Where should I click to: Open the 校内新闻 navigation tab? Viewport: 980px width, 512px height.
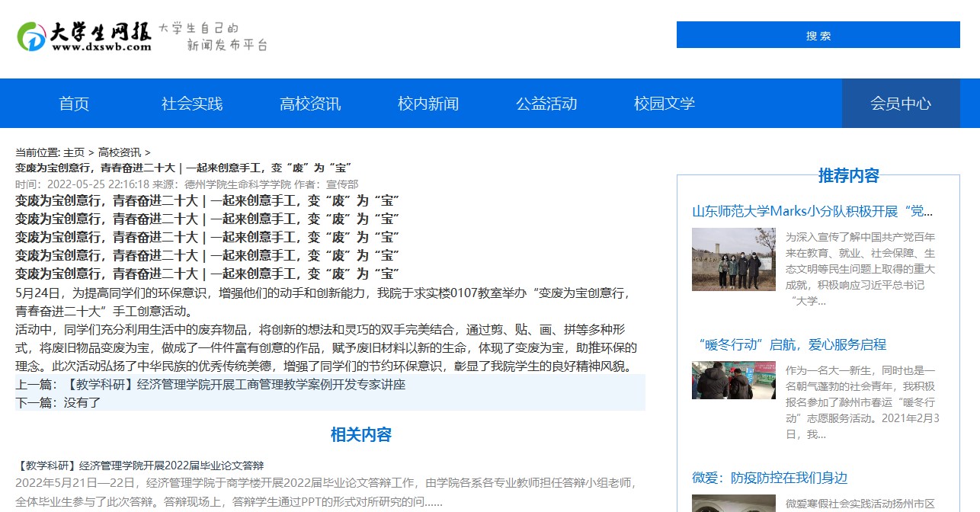[427, 104]
